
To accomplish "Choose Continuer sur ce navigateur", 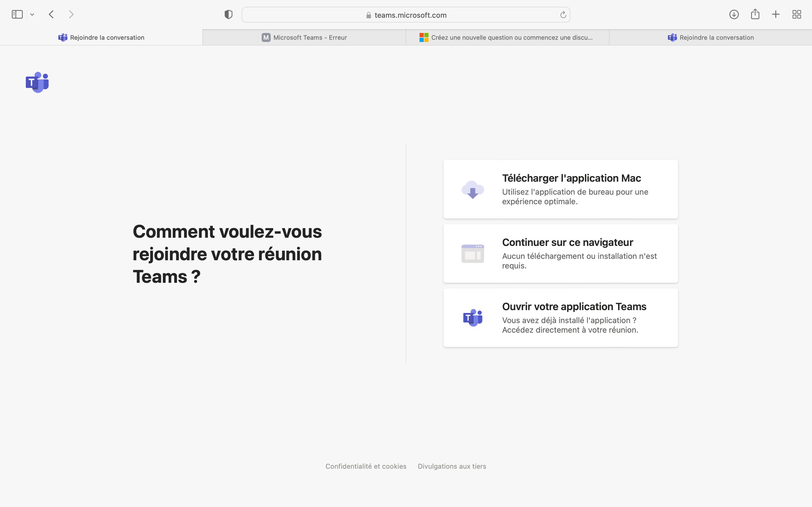I will [560, 253].
